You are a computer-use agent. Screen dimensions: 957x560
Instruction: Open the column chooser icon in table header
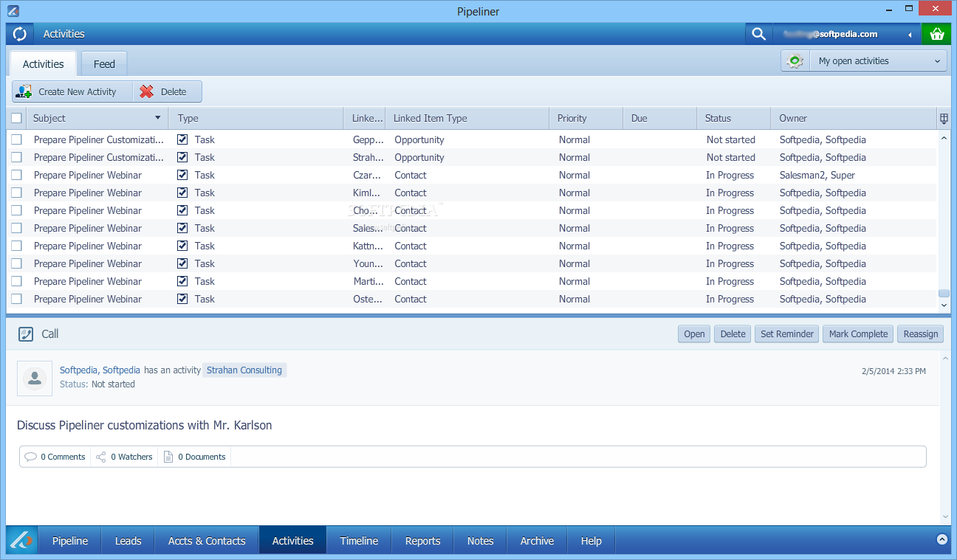point(944,118)
